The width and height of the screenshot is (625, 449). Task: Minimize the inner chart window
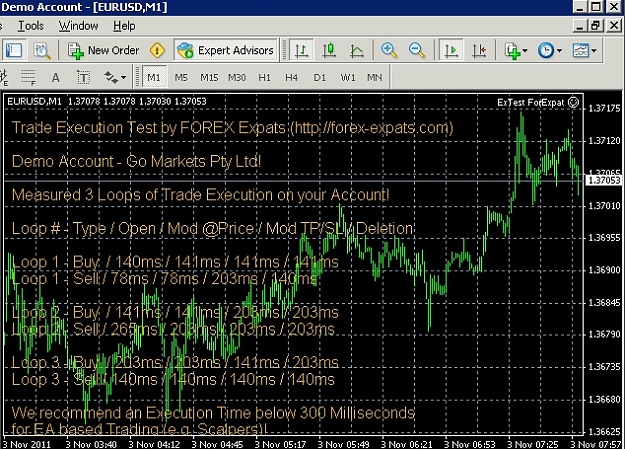coord(580,26)
